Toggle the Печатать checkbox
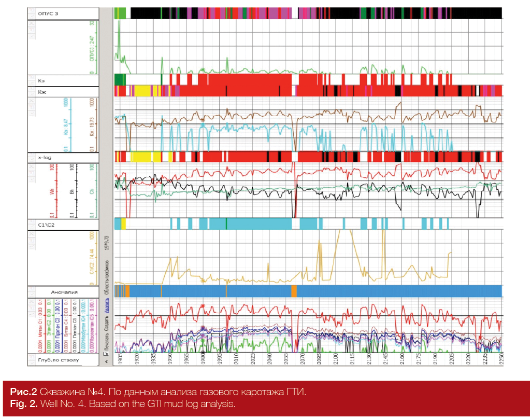The image size is (532, 419). tap(107, 354)
